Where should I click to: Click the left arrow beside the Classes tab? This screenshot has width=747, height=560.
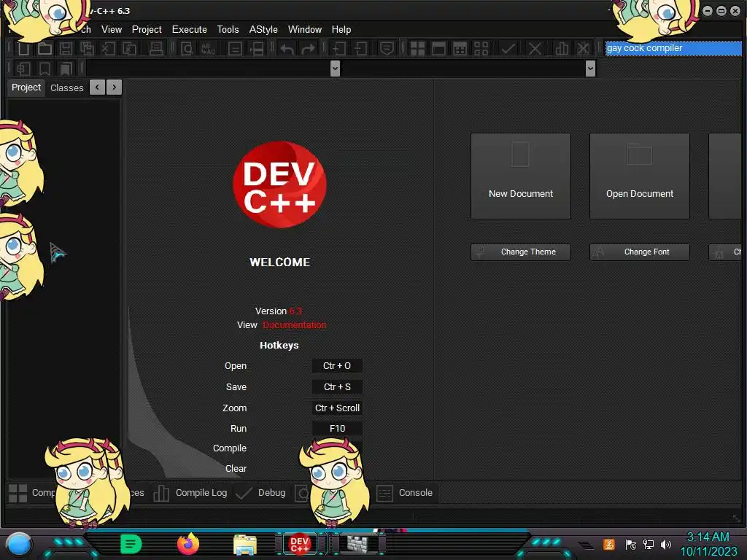[97, 87]
